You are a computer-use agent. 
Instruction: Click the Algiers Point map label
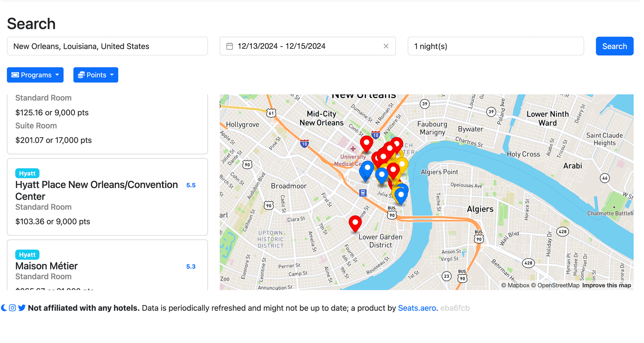click(439, 172)
